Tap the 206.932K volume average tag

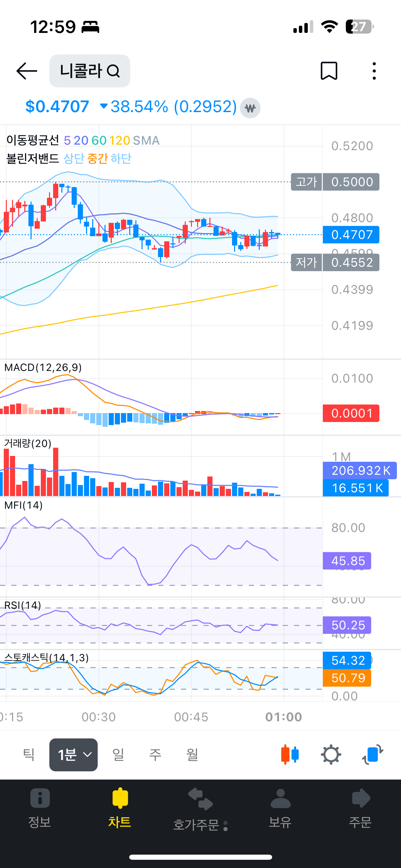coord(360,470)
